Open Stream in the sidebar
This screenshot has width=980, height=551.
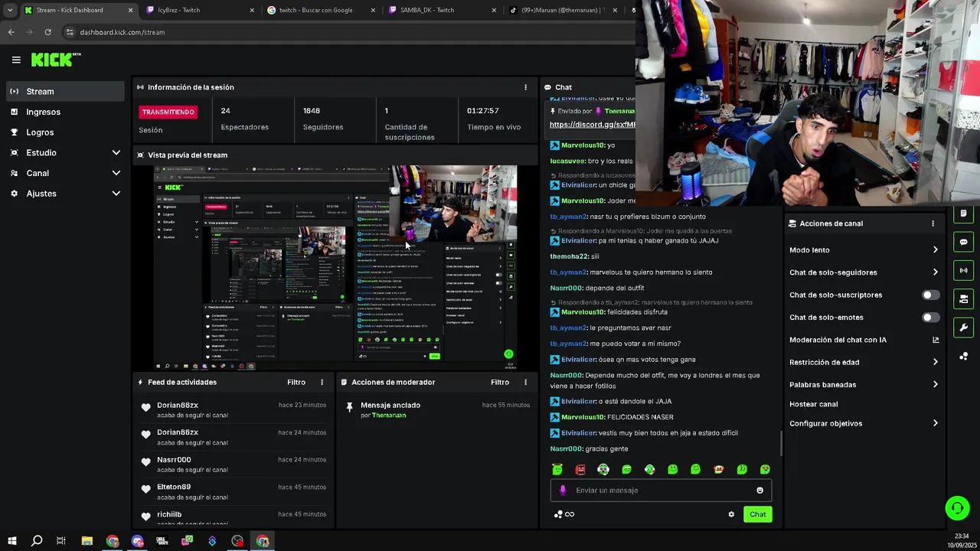pos(65,91)
